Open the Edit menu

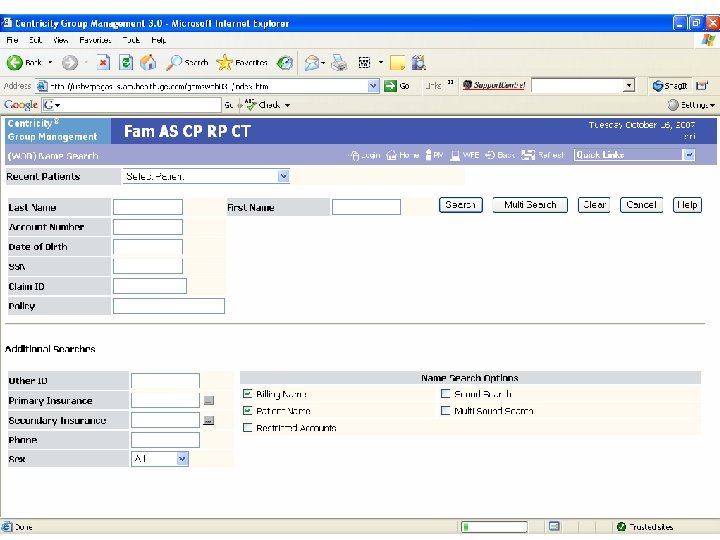coord(35,40)
